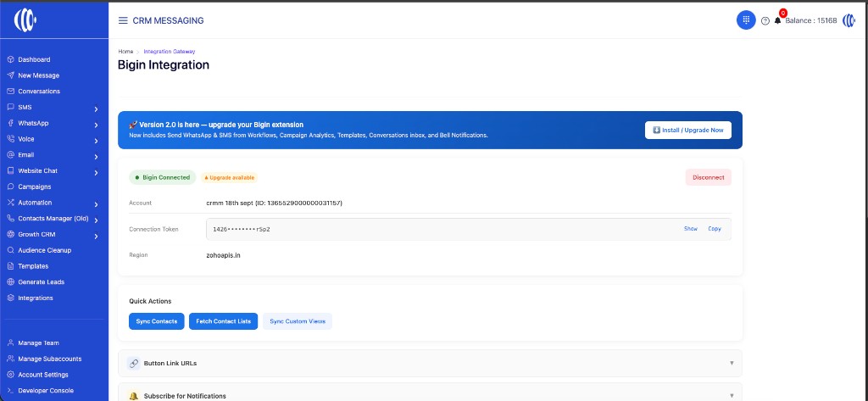This screenshot has width=868, height=401.
Task: Select Campaigns in the sidebar
Action: [35, 187]
